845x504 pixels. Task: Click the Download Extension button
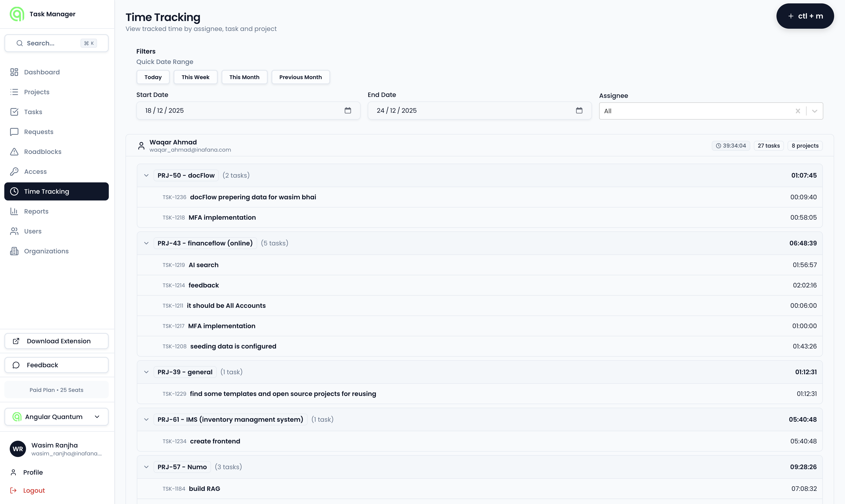pyautogui.click(x=56, y=341)
